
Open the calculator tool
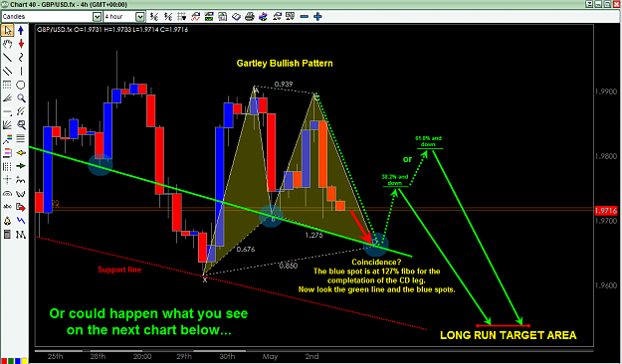coord(8,235)
